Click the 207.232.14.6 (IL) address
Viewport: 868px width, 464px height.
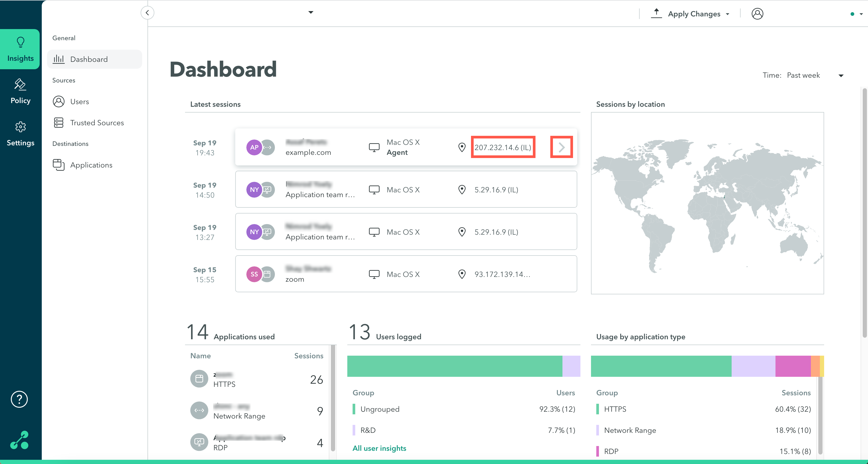(x=503, y=147)
